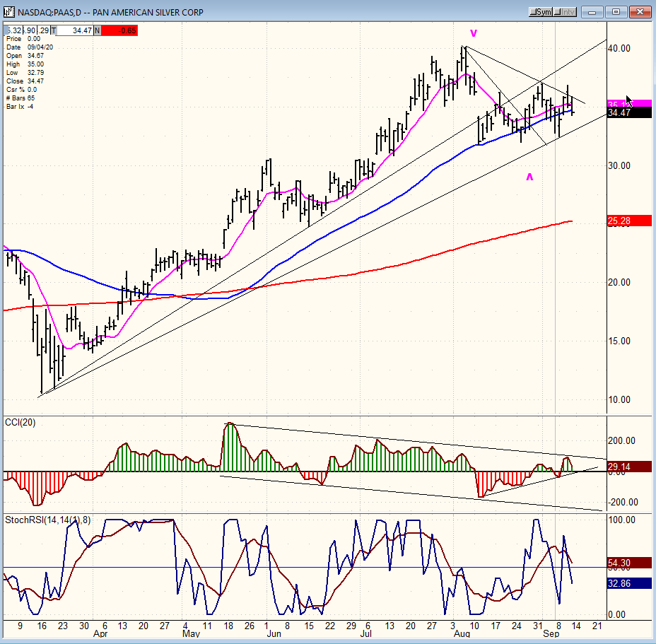
Task: Select the red 25.28 moving average label
Action: tap(629, 221)
